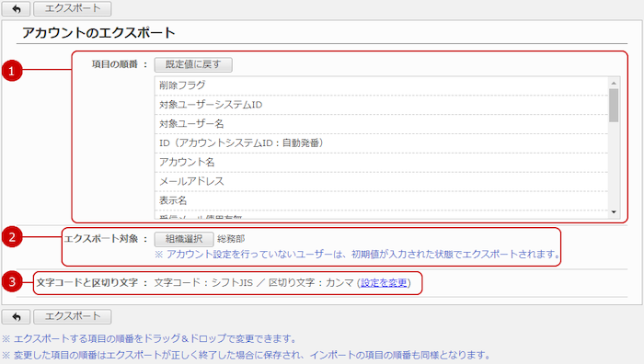Click the bottom エクスポート button
644x364 pixels.
pos(73,317)
